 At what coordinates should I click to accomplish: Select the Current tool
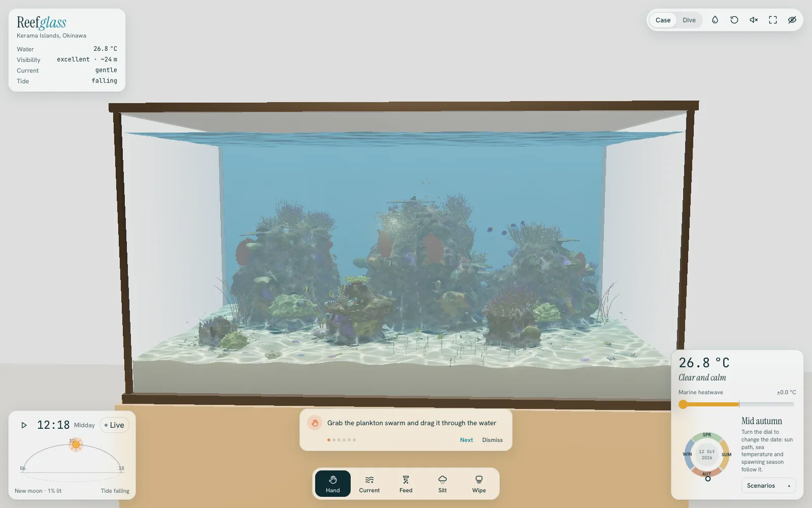click(x=369, y=484)
